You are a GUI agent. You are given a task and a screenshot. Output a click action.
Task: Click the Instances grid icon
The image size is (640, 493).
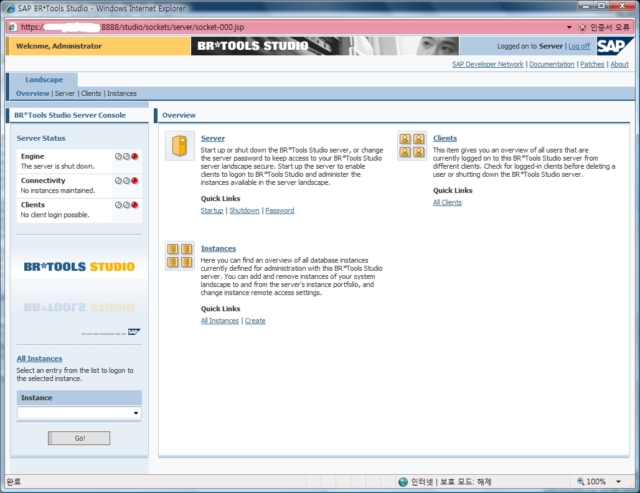[x=180, y=256]
